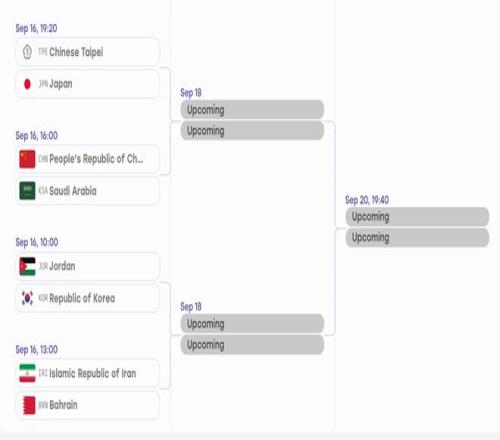
Task: Click the Jordan flag icon
Action: click(x=27, y=267)
